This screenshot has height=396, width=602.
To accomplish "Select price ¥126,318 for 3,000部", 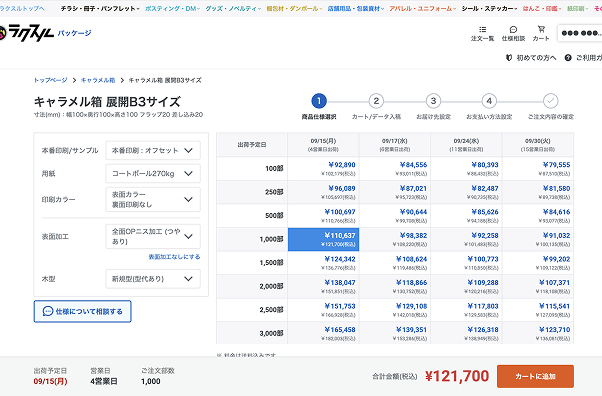I will coord(466,333).
